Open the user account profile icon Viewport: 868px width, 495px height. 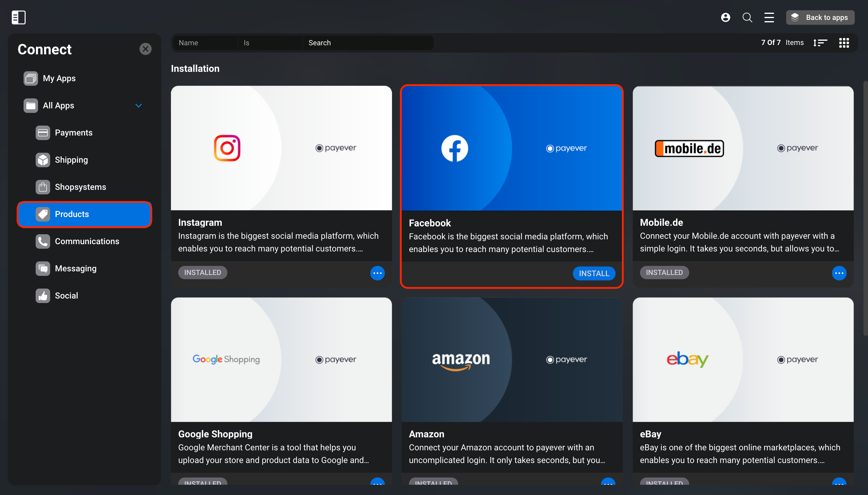pyautogui.click(x=725, y=17)
